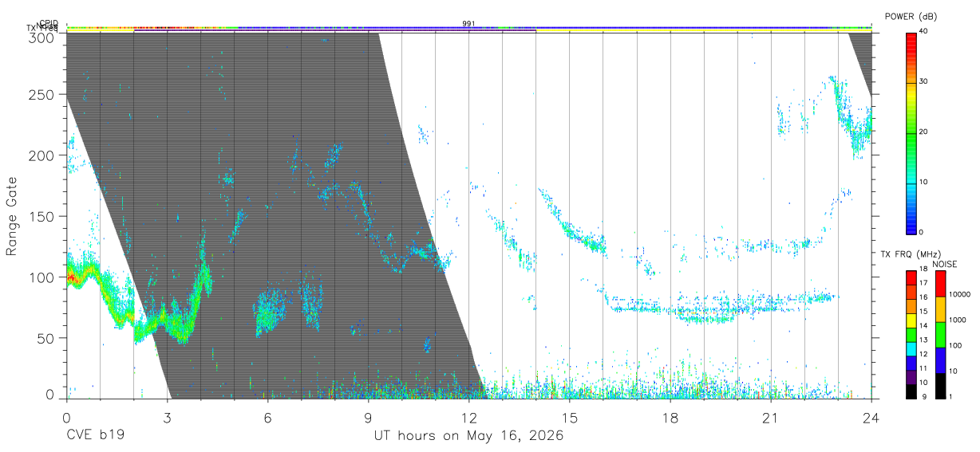Click the 50 Range Gate tick label
The width and height of the screenshot is (980, 452).
[46, 338]
